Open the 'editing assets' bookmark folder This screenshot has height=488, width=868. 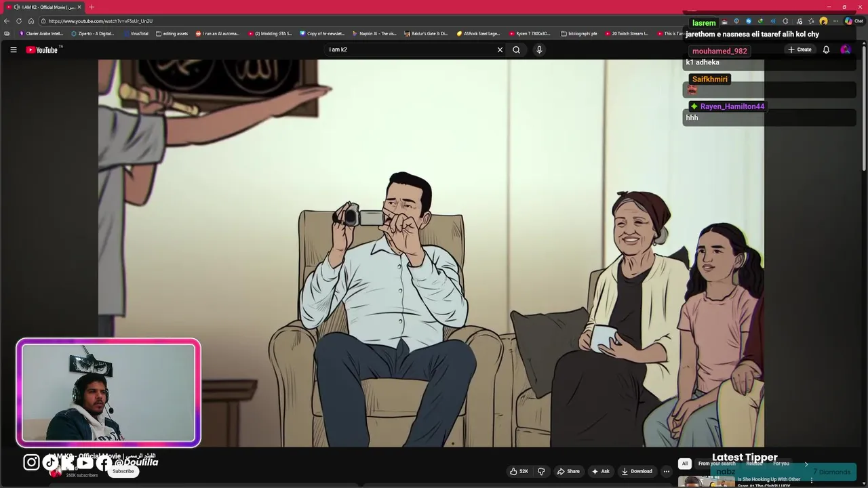pos(172,33)
